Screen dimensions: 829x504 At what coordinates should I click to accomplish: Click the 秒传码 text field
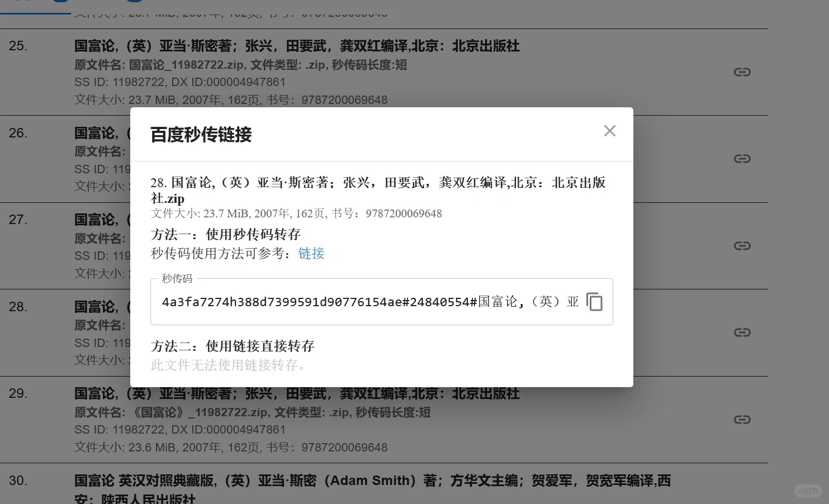(381, 302)
